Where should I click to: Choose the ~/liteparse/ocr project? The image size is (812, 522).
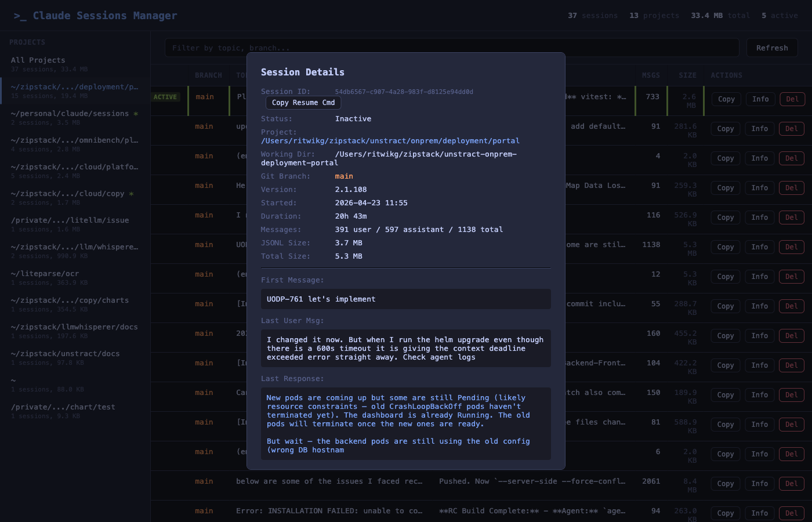pos(45,274)
